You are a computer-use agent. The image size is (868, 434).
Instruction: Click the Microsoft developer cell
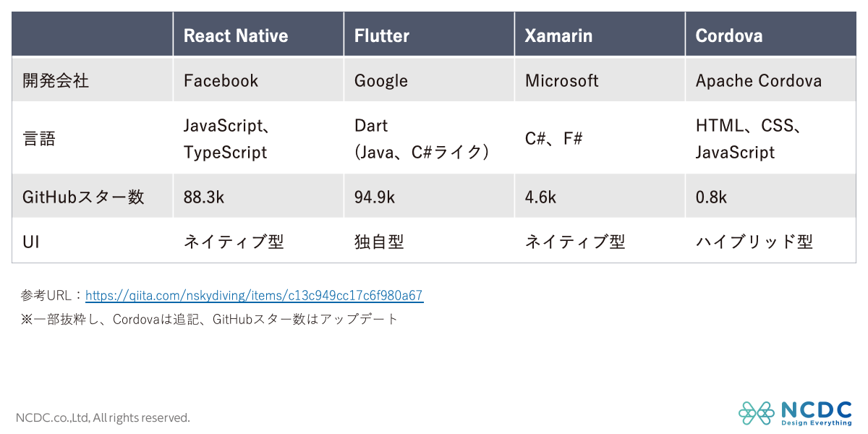click(562, 80)
